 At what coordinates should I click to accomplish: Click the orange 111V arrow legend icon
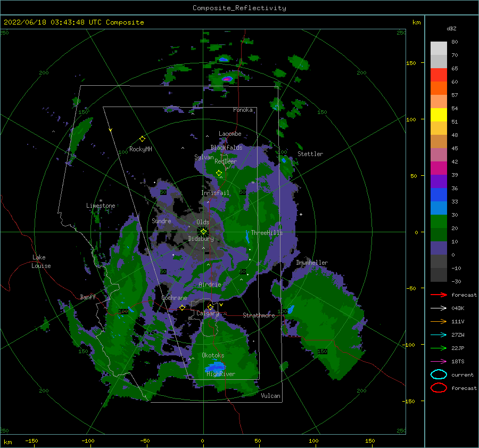click(439, 321)
